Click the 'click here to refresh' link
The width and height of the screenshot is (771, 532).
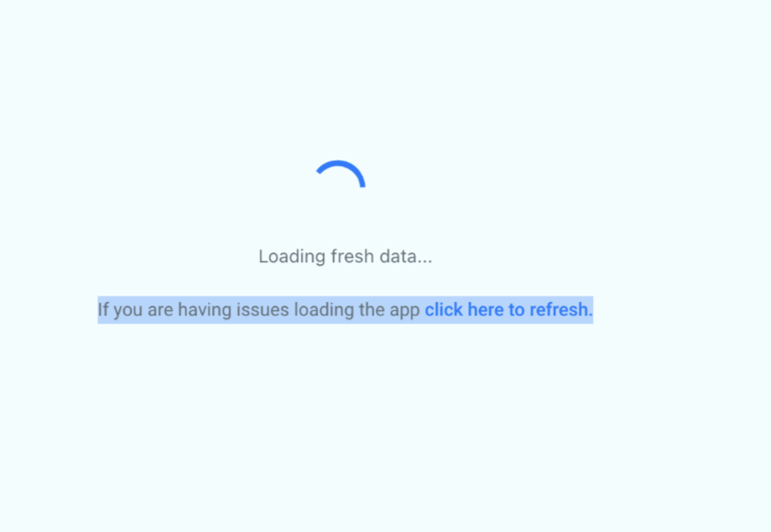[508, 310]
